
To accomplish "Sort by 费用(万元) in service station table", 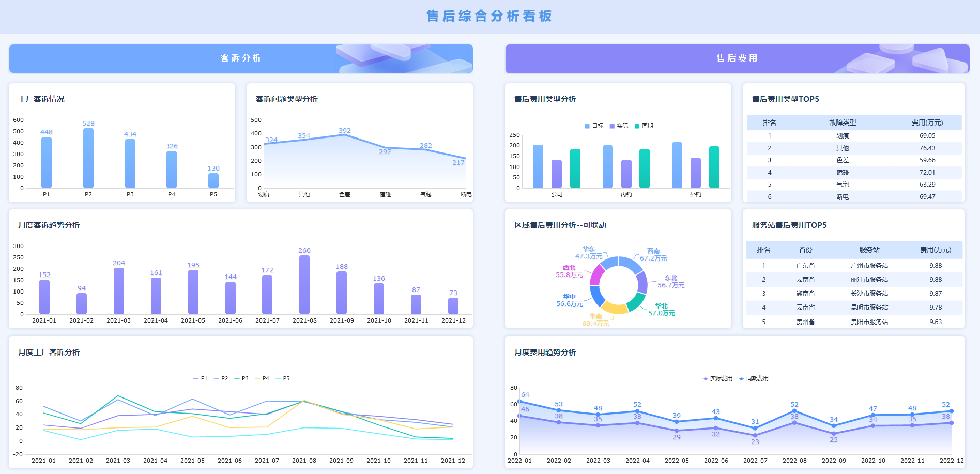I will [936, 250].
